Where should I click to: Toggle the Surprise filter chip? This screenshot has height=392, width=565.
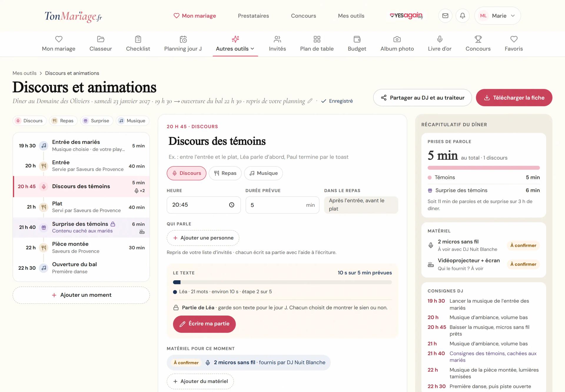click(x=97, y=121)
